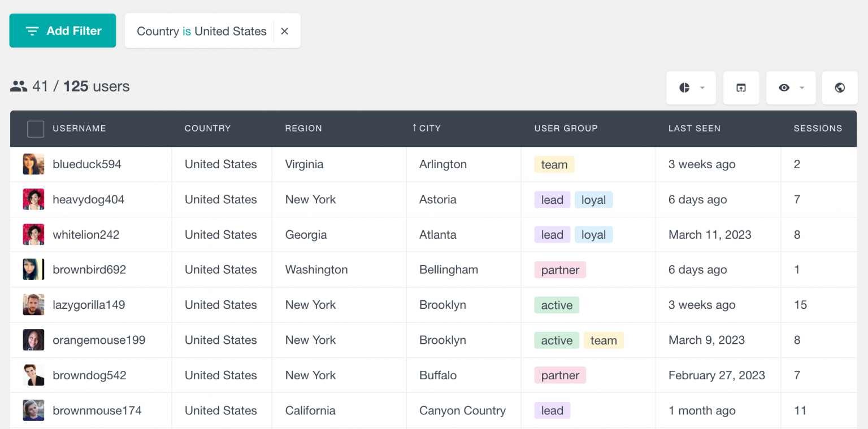Click the loyal tag for whitelion242
The width and height of the screenshot is (868, 429).
(x=593, y=235)
